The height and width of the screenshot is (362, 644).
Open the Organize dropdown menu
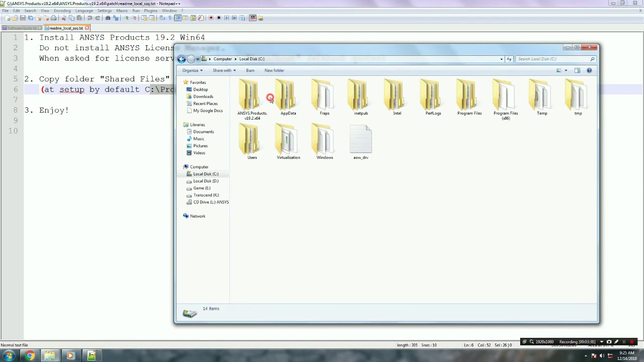(192, 70)
